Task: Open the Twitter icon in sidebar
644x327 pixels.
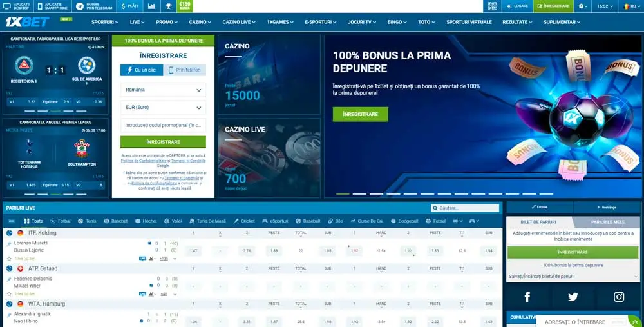Action: pyautogui.click(x=573, y=297)
